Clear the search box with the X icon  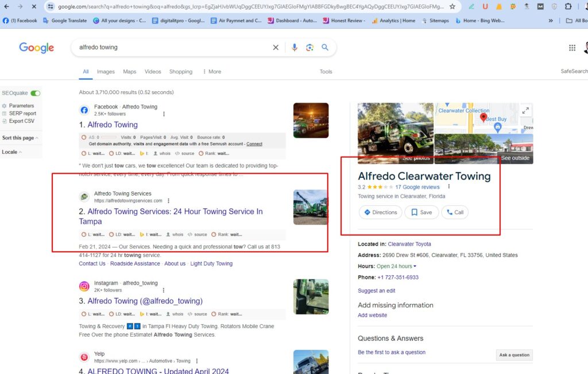click(276, 47)
